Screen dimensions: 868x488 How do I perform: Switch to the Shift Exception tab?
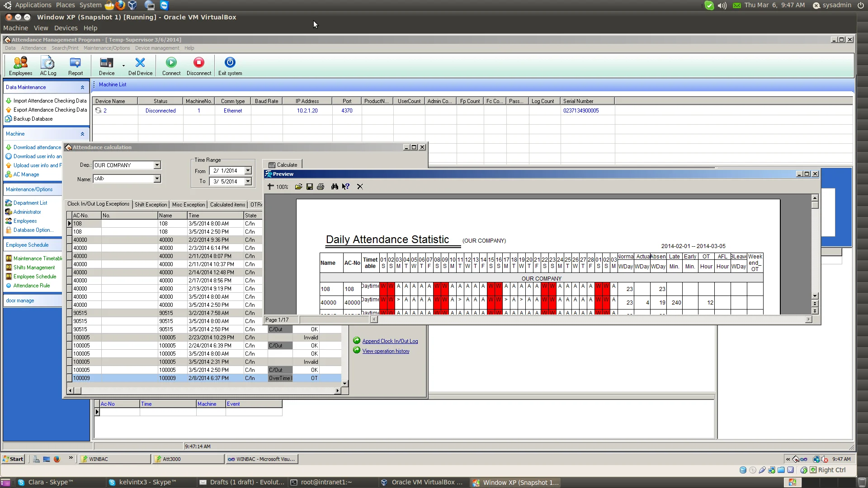pyautogui.click(x=151, y=205)
